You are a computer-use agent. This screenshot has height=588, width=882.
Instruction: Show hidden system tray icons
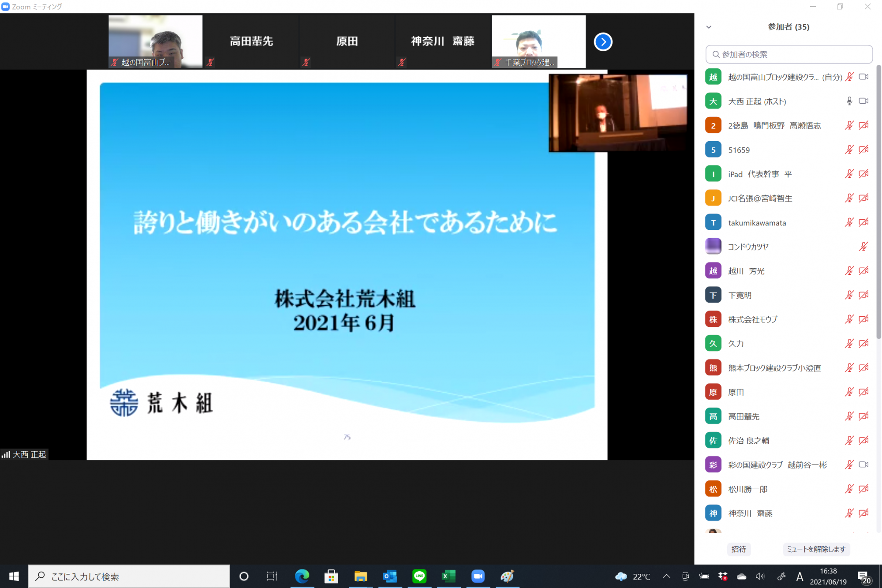666,576
